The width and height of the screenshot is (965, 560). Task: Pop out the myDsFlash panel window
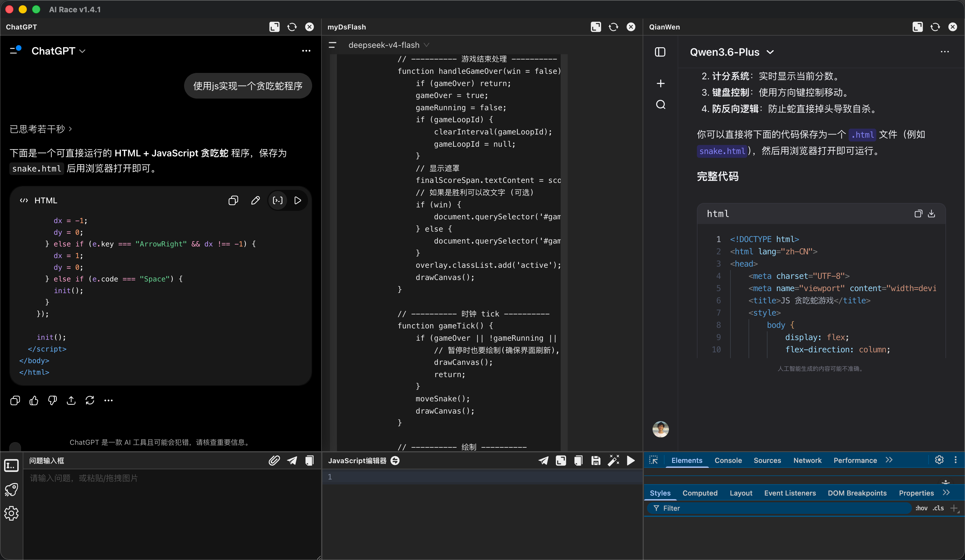click(596, 27)
